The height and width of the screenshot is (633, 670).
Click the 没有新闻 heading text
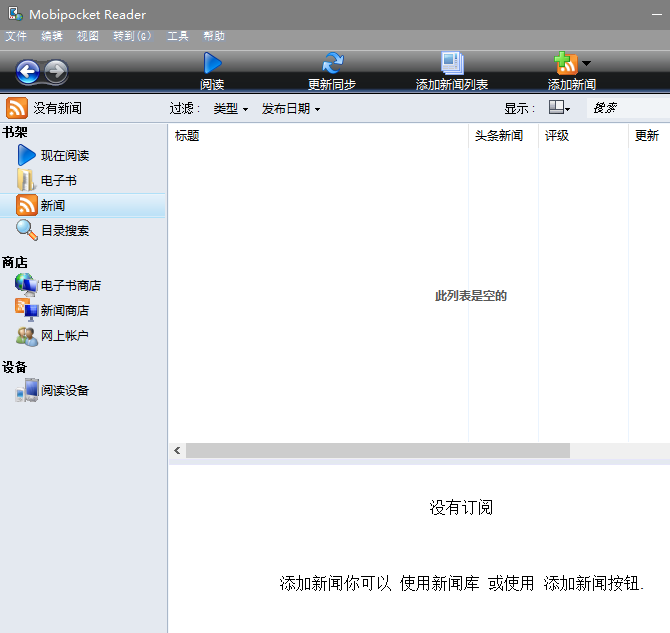(x=58, y=108)
